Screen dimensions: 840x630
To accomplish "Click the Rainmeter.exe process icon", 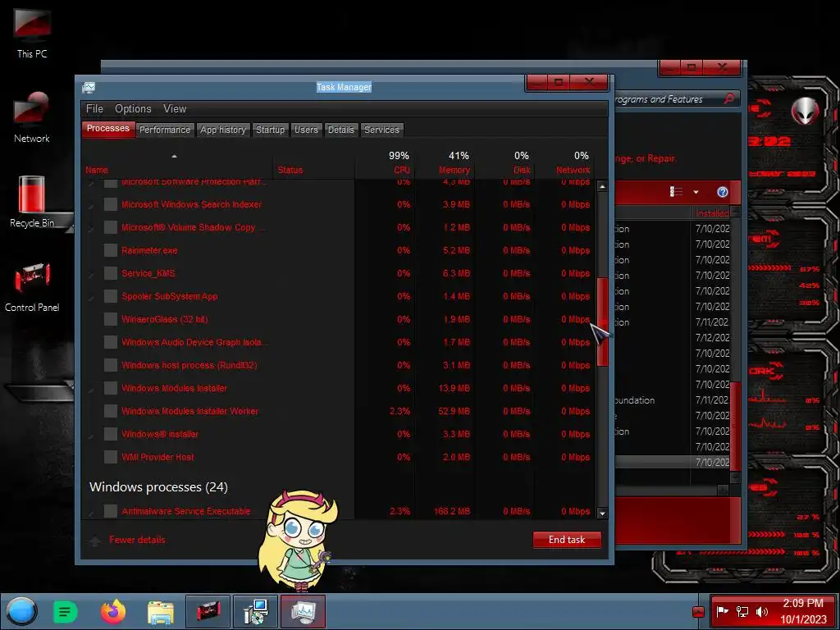I will pyautogui.click(x=111, y=250).
